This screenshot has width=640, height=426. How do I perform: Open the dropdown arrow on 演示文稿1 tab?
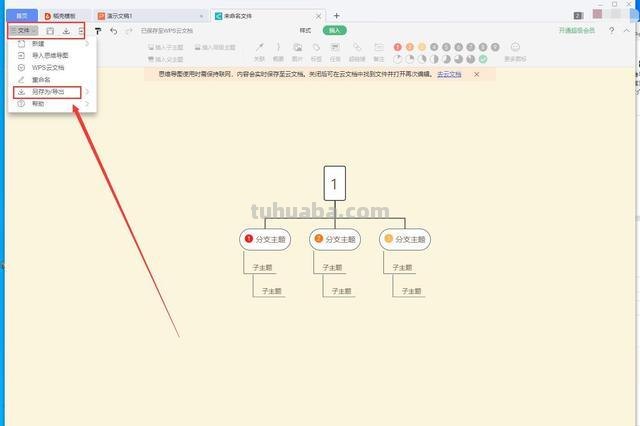(x=201, y=16)
